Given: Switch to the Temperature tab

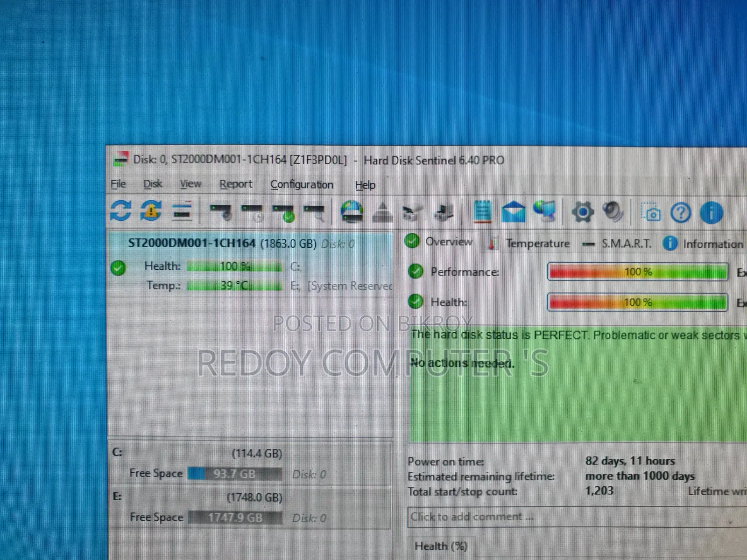Looking at the screenshot, I should [x=529, y=243].
